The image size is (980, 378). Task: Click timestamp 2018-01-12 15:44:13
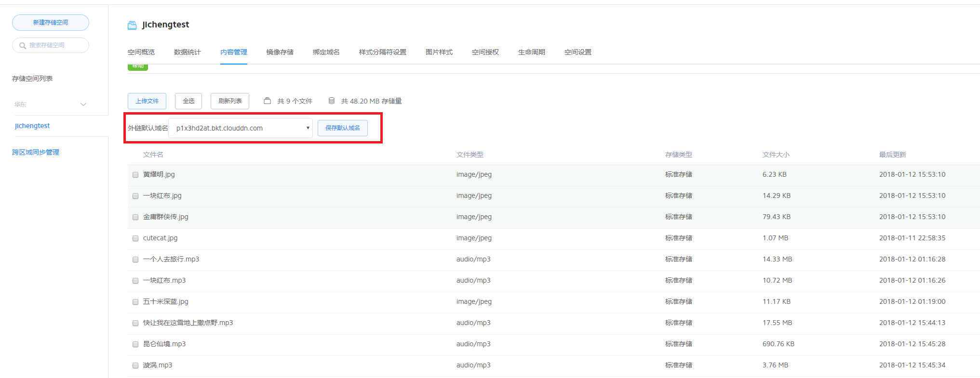tap(913, 323)
